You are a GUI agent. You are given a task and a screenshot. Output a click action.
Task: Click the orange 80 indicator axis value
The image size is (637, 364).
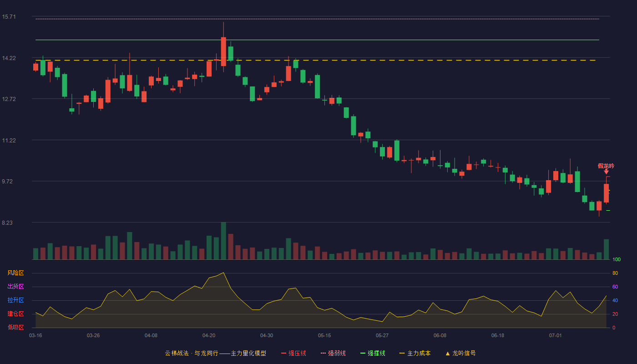click(615, 273)
